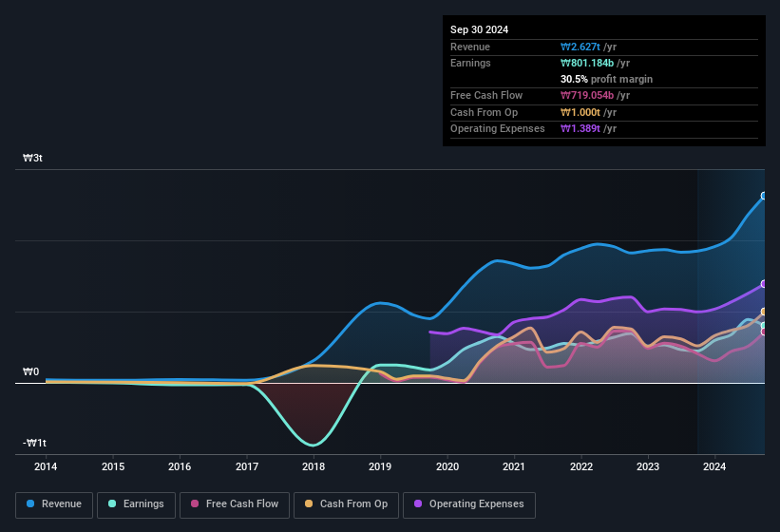The width and height of the screenshot is (780, 532).
Task: Click the blue Revenue endpoint marker
Action: tap(764, 196)
